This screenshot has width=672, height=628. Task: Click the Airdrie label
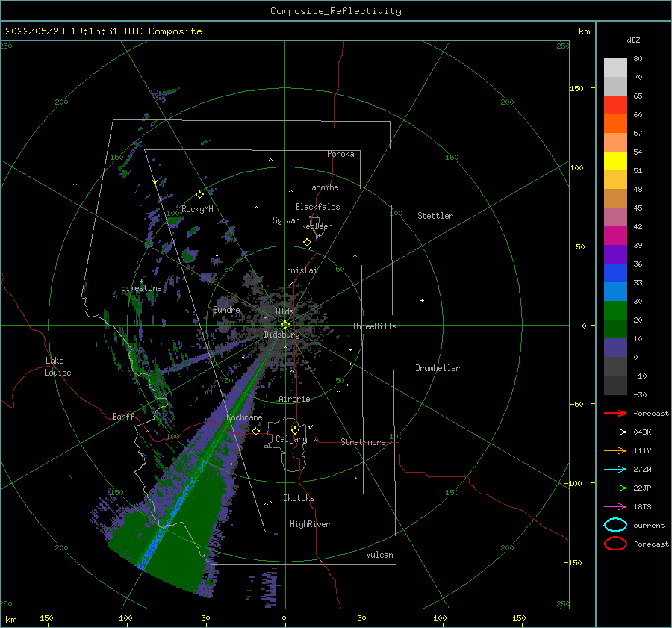pos(294,399)
